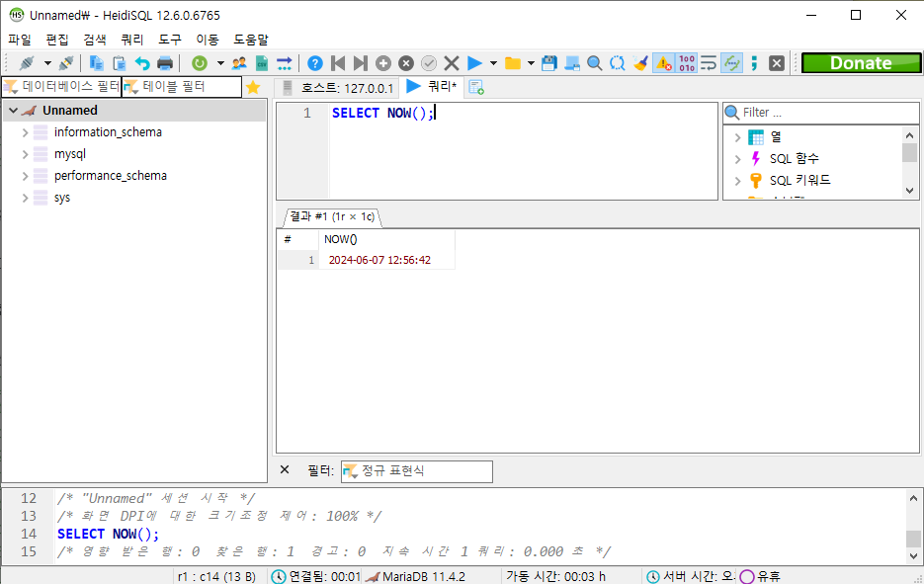Viewport: 924px width, 584px height.
Task: Open the folder icon dropdown arrow
Action: coord(531,63)
